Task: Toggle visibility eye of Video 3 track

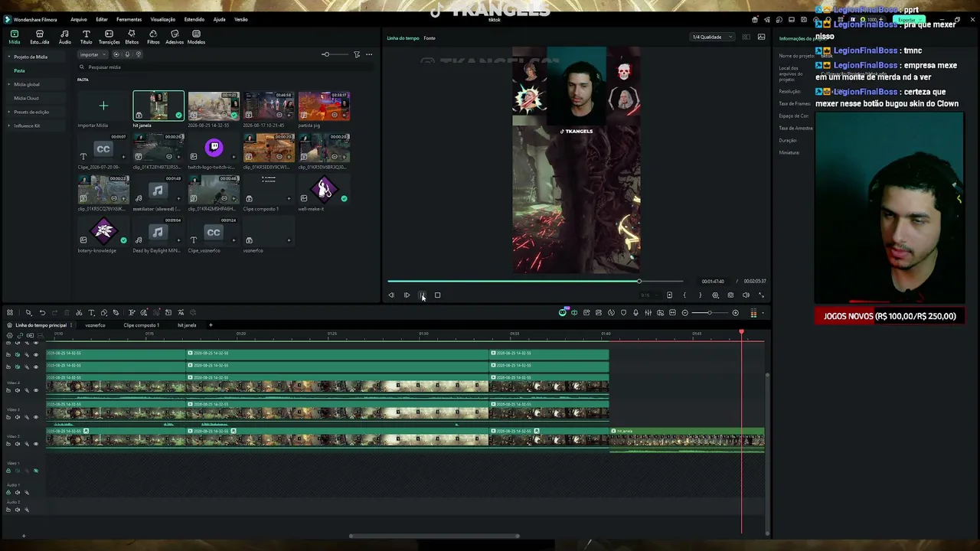Action: pyautogui.click(x=35, y=417)
